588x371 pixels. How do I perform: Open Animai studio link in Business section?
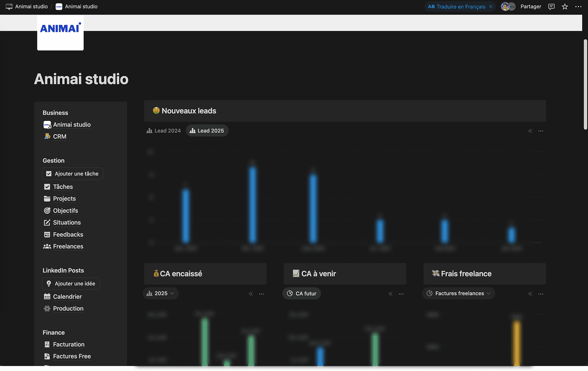tap(72, 125)
